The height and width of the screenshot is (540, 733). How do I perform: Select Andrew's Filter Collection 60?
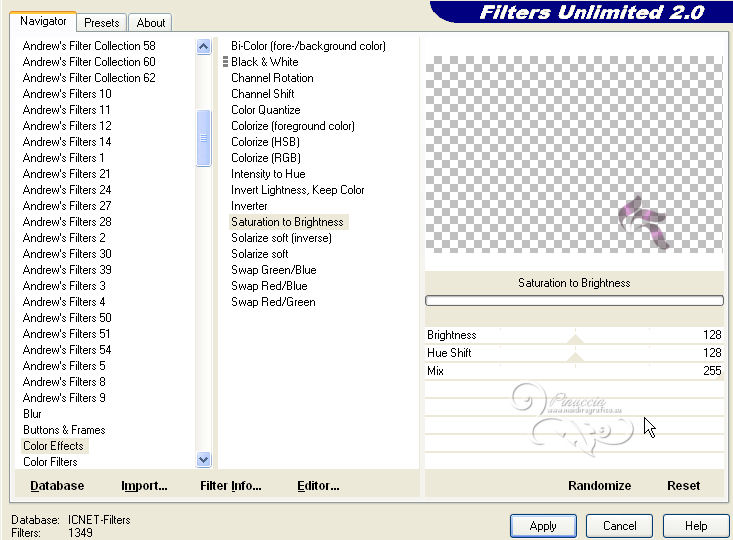[89, 62]
